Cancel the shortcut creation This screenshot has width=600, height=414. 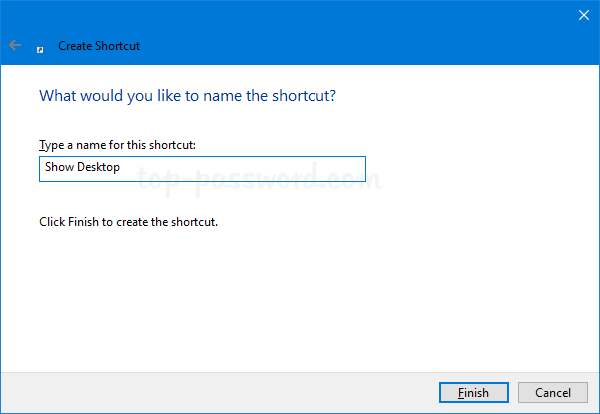click(553, 393)
